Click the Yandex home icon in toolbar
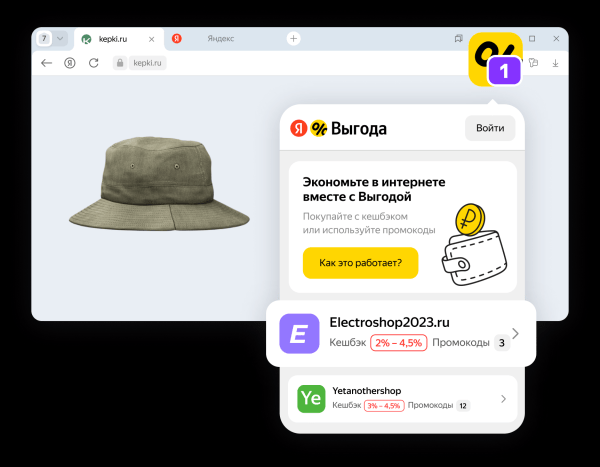 (70, 62)
